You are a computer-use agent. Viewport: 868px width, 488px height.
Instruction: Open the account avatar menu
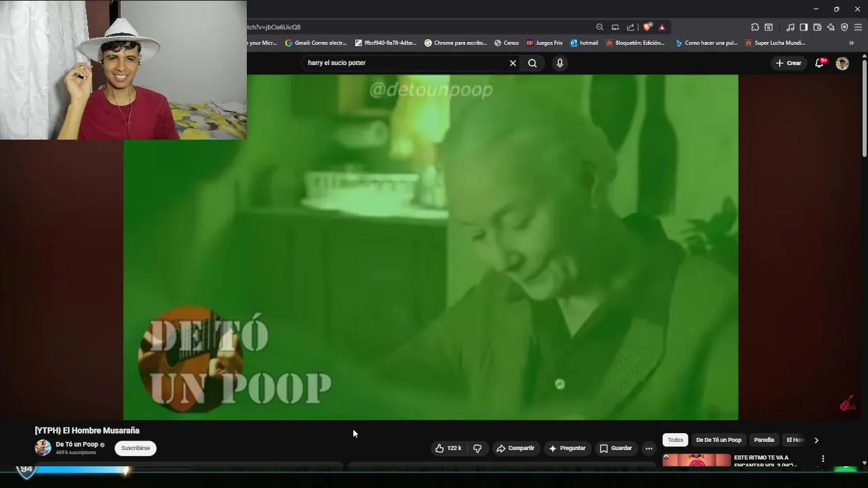tap(842, 63)
